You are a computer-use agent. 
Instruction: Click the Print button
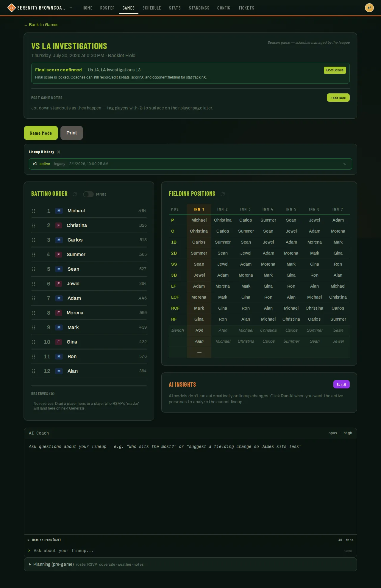[x=72, y=133]
